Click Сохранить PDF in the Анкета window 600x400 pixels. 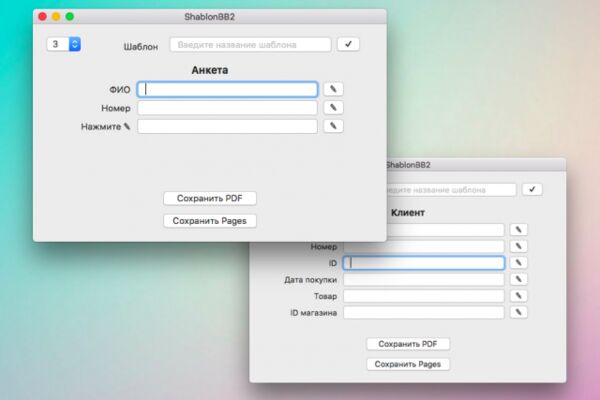coord(210,198)
